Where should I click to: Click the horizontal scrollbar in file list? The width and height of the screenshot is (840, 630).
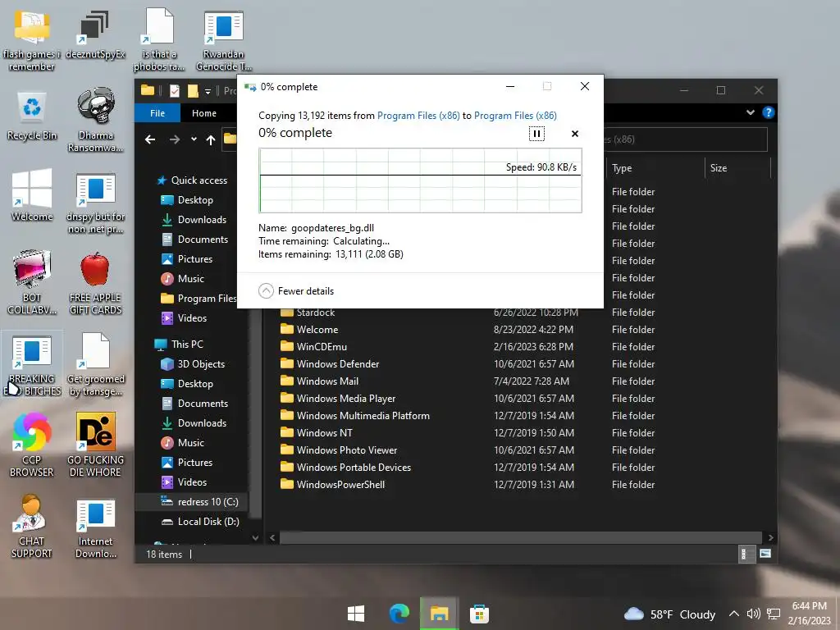(520, 537)
